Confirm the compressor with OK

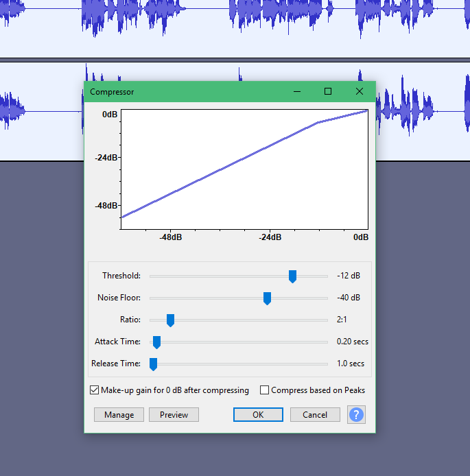258,415
